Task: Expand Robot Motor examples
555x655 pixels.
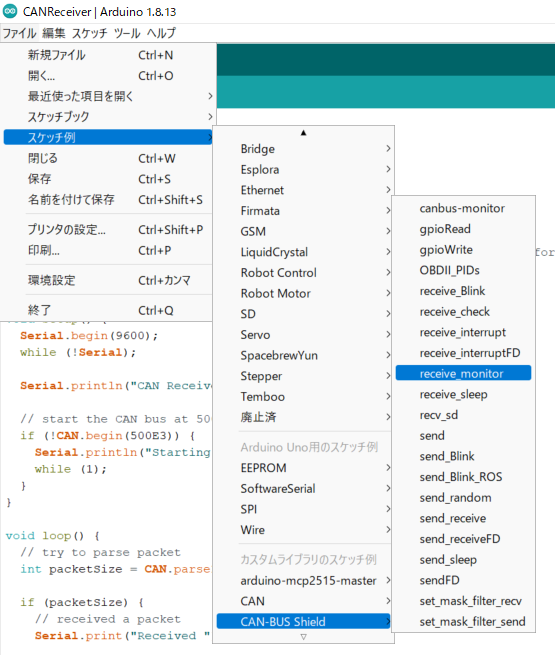Action: coord(304,293)
